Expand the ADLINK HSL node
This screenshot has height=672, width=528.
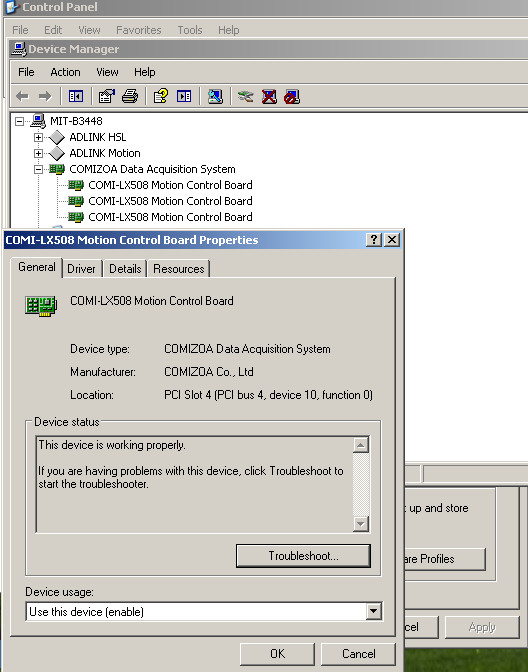(x=38, y=138)
